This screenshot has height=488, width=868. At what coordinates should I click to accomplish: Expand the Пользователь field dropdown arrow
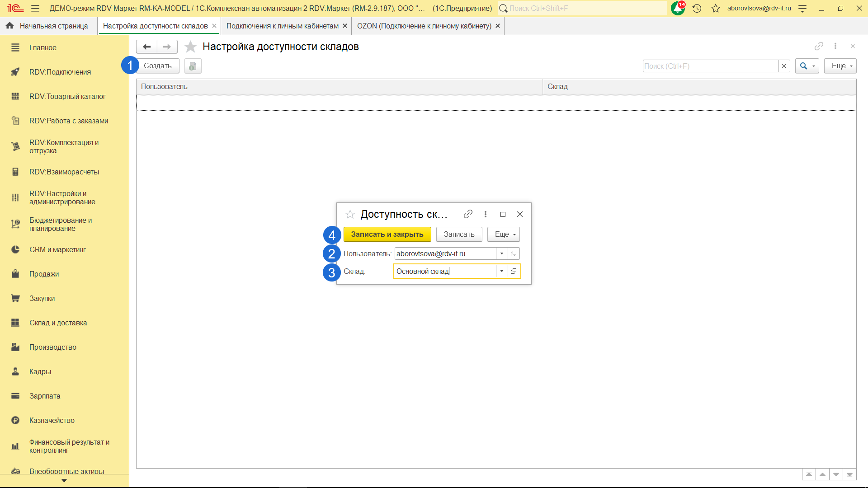tap(502, 253)
